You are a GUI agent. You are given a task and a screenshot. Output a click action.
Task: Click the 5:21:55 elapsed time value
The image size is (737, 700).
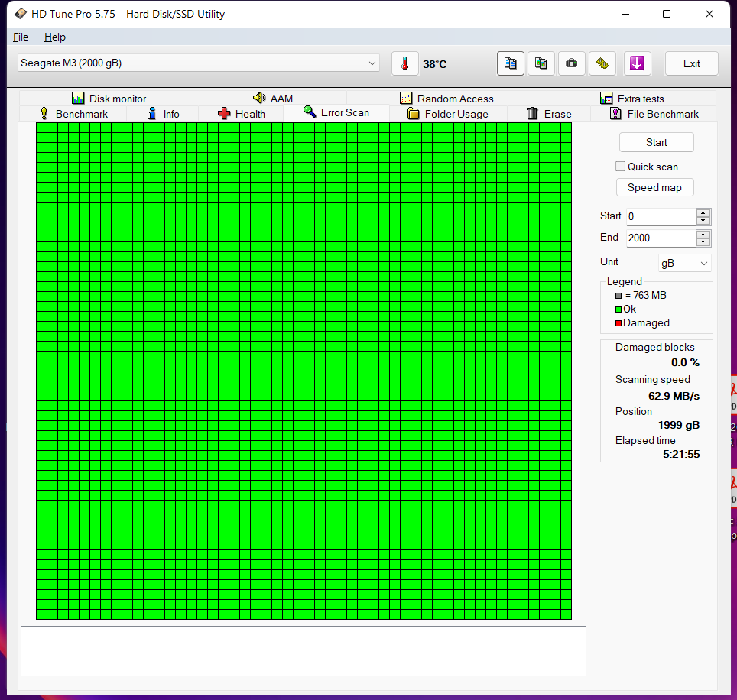point(681,454)
